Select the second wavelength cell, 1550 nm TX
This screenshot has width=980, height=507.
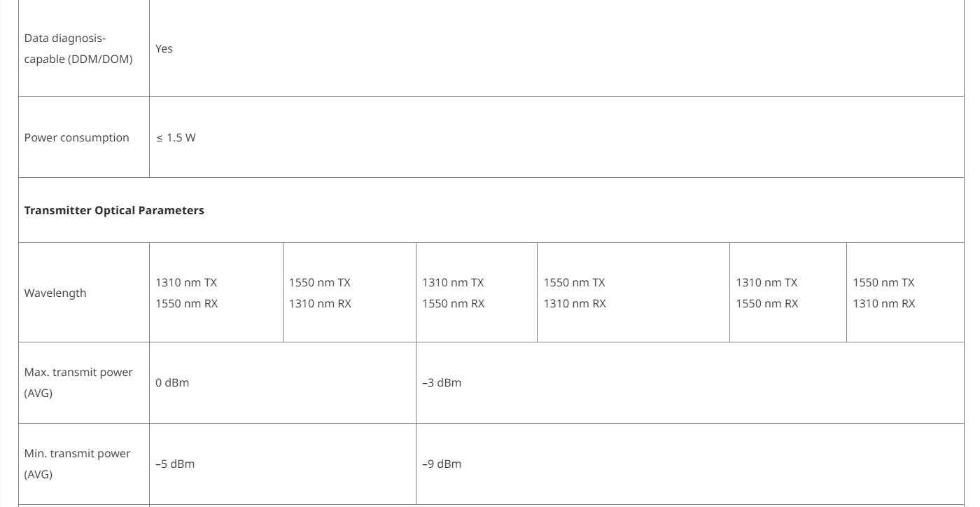(320, 293)
